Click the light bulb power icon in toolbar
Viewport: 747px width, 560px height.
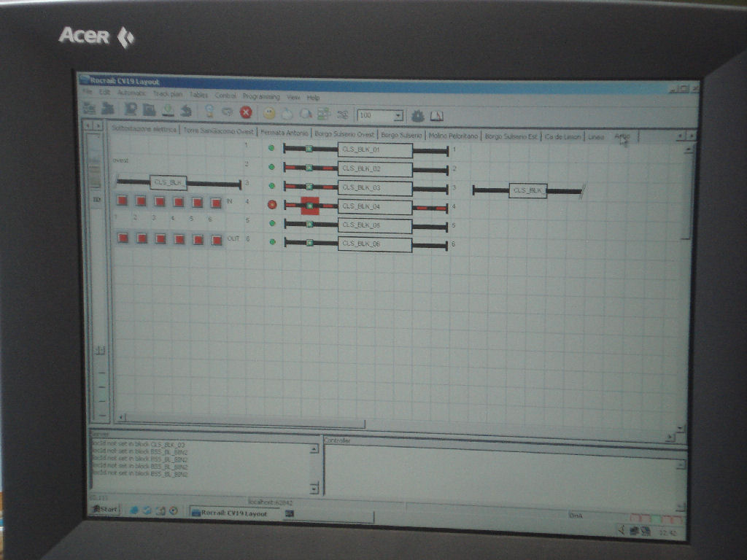click(x=209, y=111)
